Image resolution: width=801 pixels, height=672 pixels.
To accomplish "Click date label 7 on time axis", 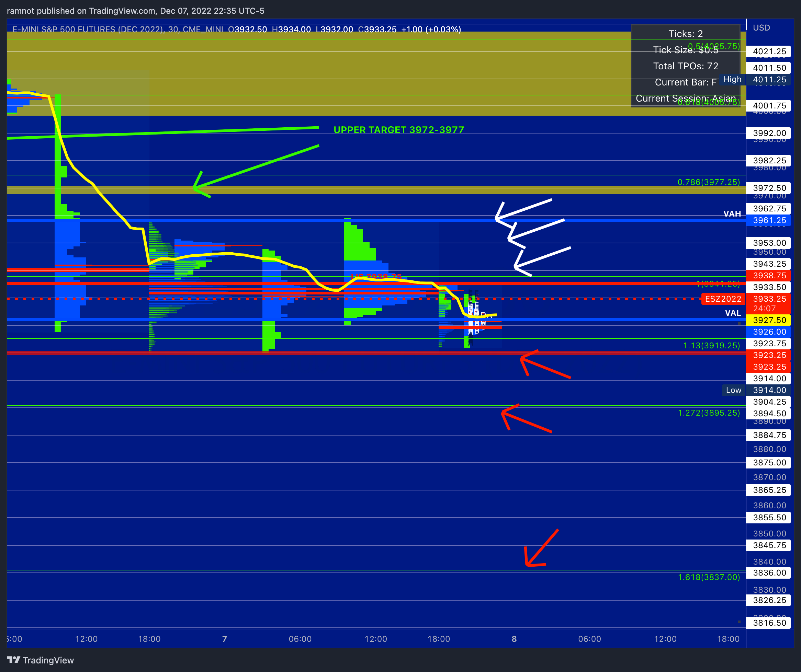I will pyautogui.click(x=225, y=639).
